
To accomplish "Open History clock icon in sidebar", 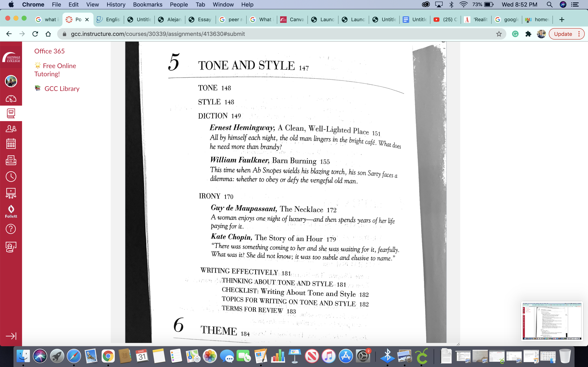I will (11, 176).
